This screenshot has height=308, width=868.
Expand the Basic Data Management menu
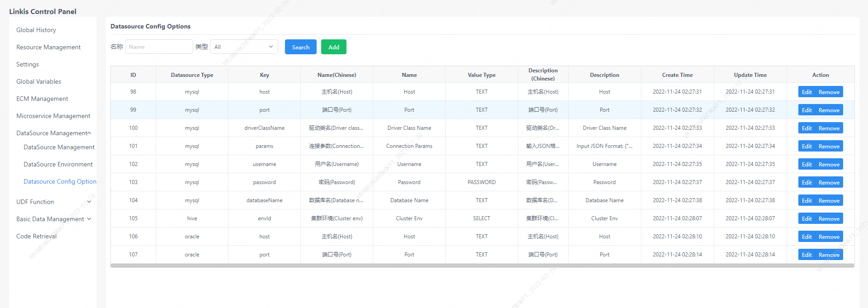(89, 219)
